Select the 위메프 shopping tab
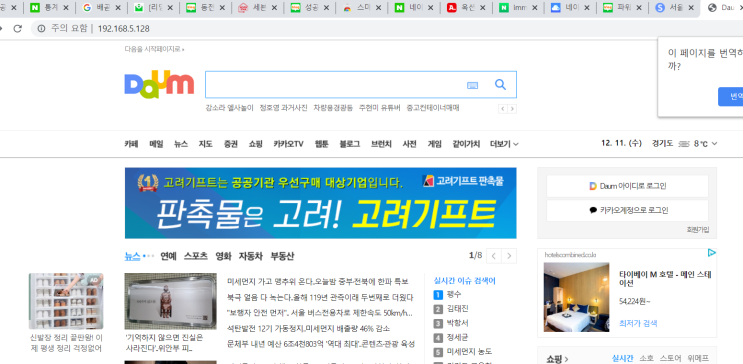Viewport: 743px width, 364px height. tap(698, 359)
